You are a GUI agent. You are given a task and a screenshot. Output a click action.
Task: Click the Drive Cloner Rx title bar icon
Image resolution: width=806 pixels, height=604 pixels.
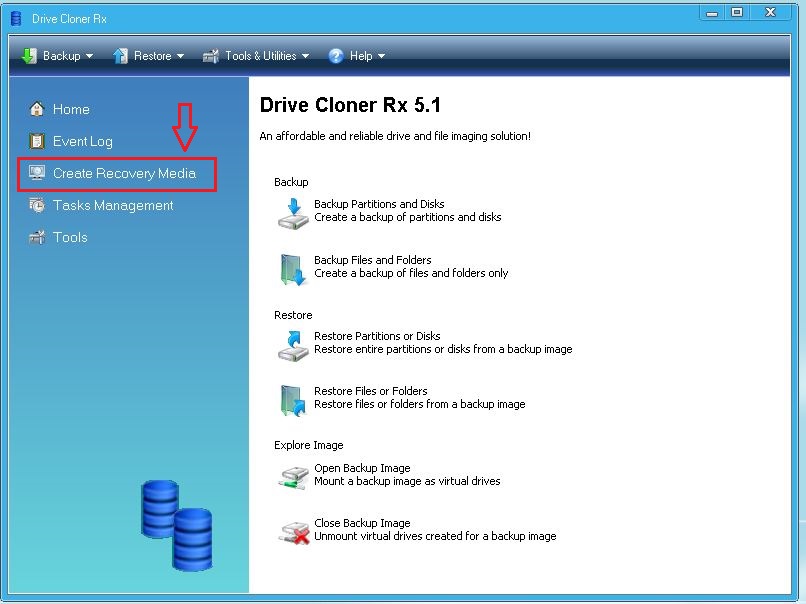pyautogui.click(x=16, y=19)
